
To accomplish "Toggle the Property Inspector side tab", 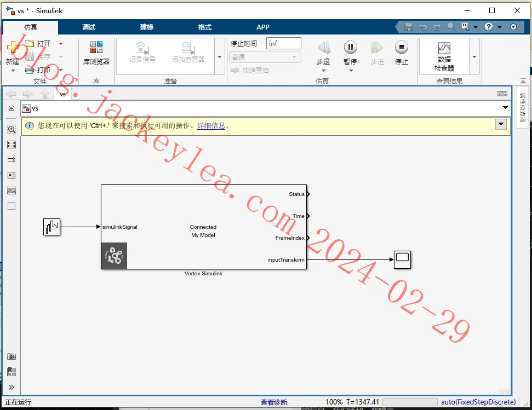I will click(523, 107).
